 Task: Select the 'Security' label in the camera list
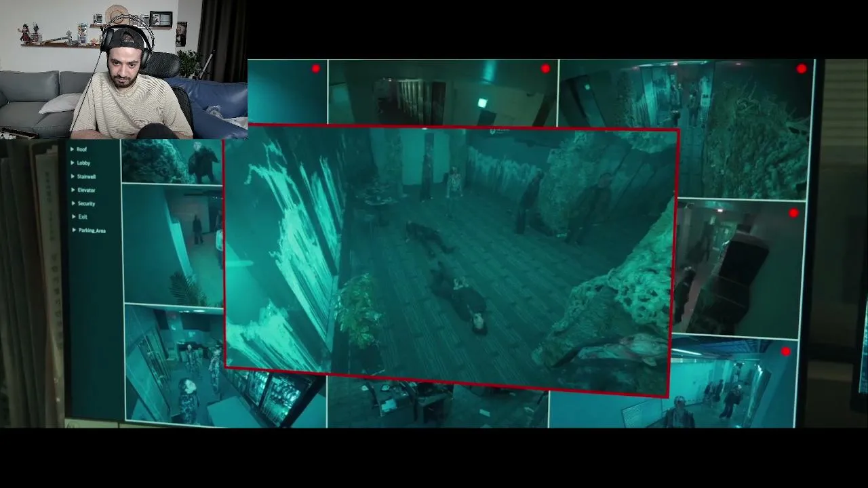point(86,203)
